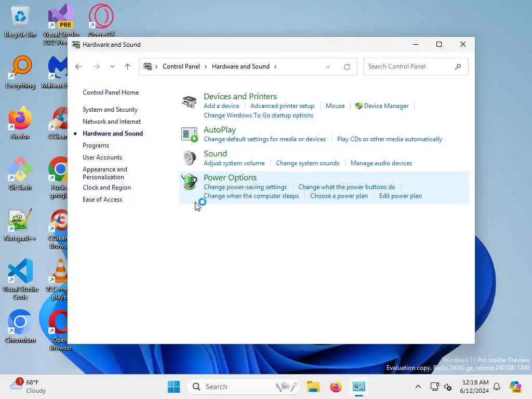Open Change default settings for media or devices
The image size is (532, 399).
264,139
